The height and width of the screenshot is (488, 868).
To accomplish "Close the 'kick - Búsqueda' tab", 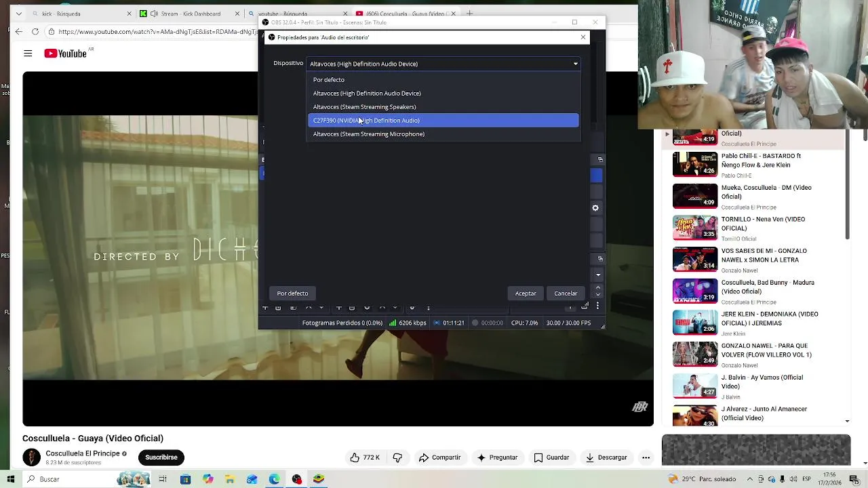I will 129,14.
